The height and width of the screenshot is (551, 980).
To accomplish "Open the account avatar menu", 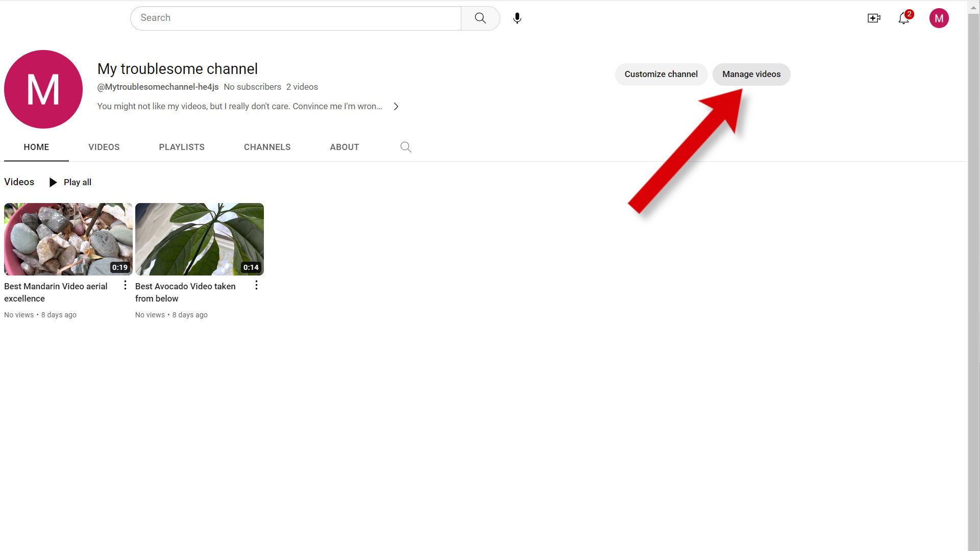I will point(939,18).
